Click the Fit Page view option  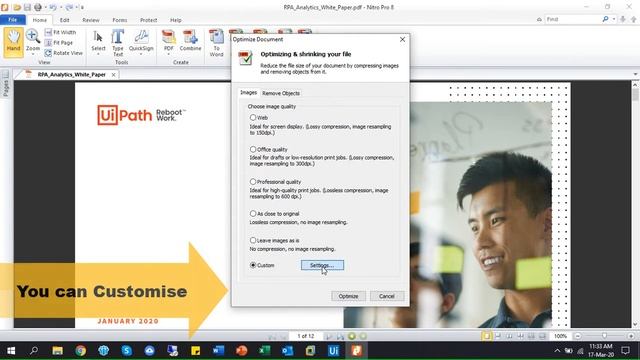58,42
